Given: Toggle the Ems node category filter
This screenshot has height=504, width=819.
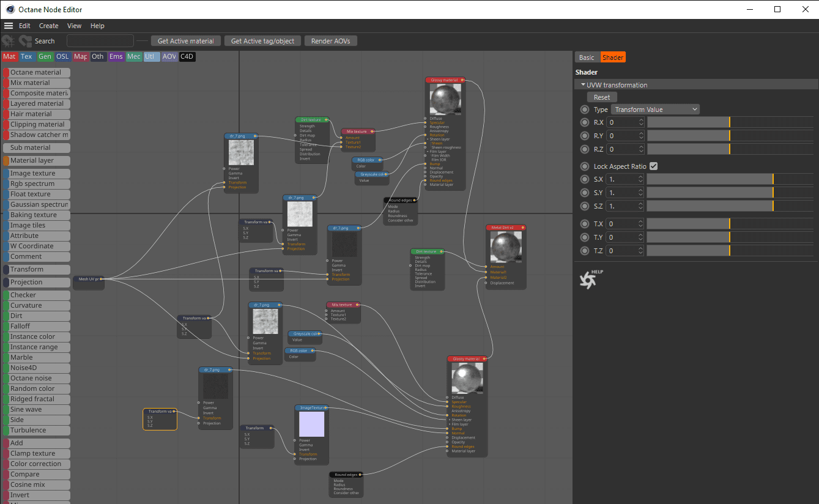Looking at the screenshot, I should coord(116,57).
